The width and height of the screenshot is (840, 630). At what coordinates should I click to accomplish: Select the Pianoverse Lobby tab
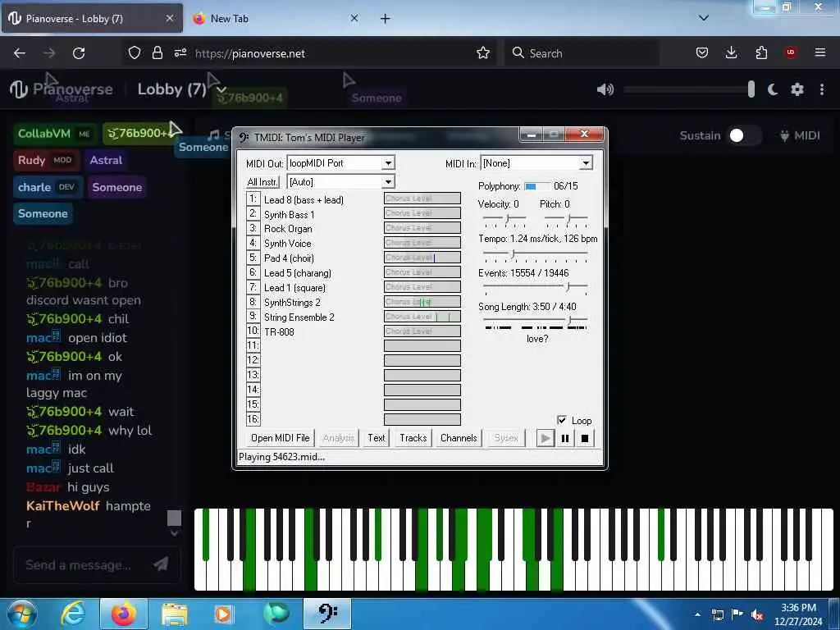coord(92,18)
